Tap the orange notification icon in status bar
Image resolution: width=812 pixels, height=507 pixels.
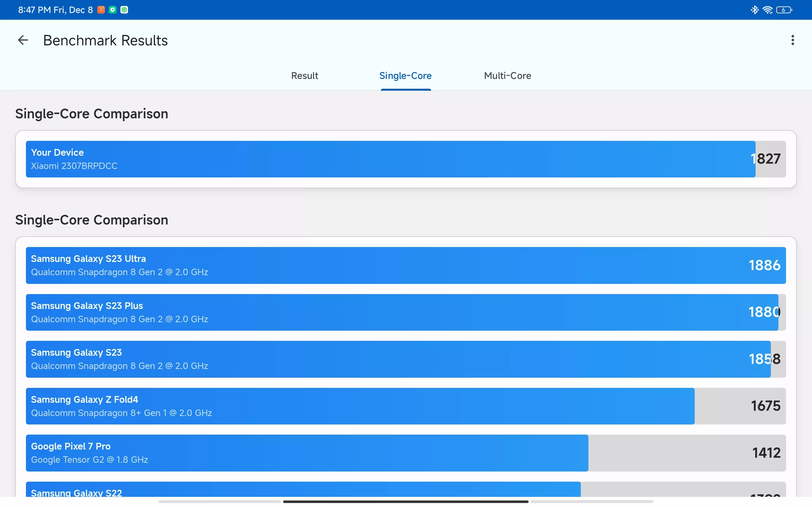tap(101, 10)
